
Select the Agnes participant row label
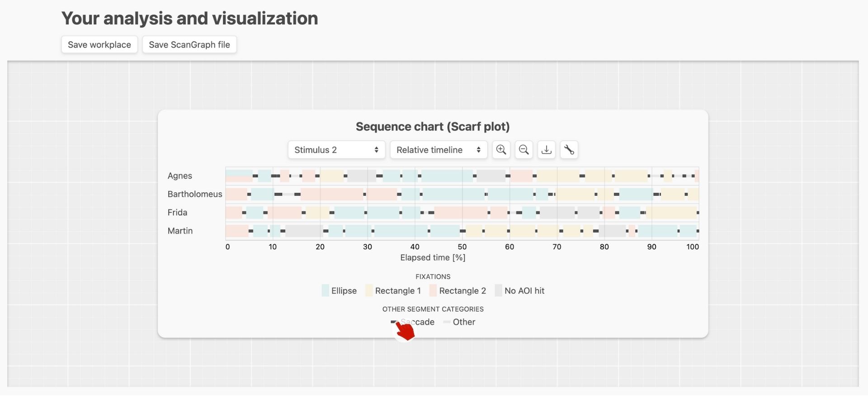(x=180, y=176)
